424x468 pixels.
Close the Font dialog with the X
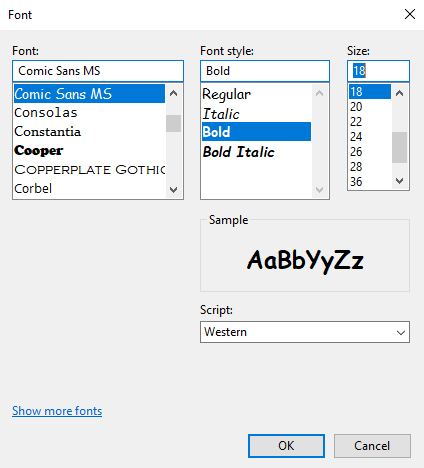point(410,14)
